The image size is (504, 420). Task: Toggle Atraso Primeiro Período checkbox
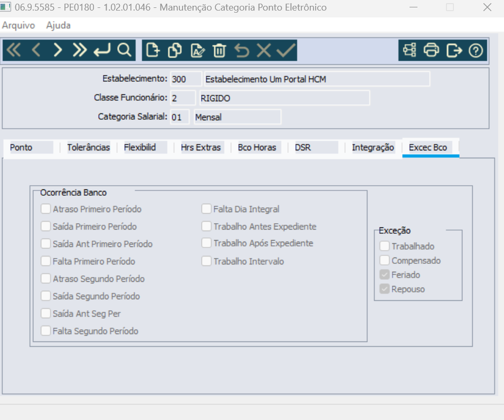click(x=45, y=209)
